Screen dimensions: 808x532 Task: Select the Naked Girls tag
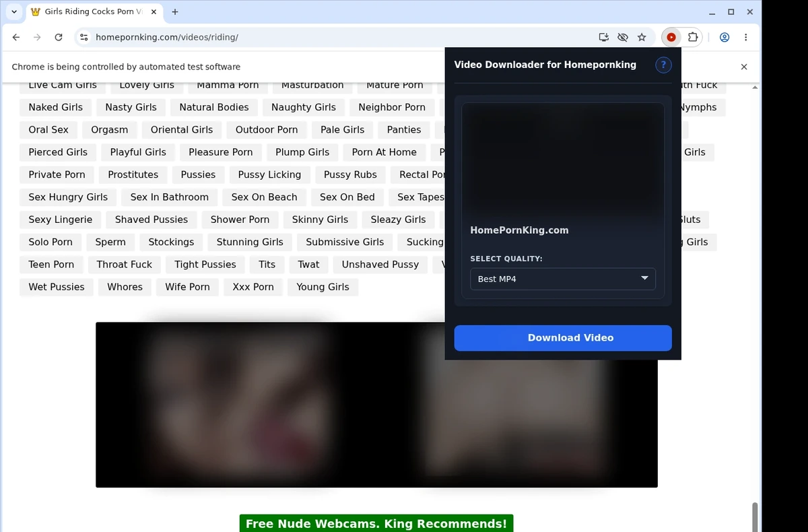tap(56, 107)
